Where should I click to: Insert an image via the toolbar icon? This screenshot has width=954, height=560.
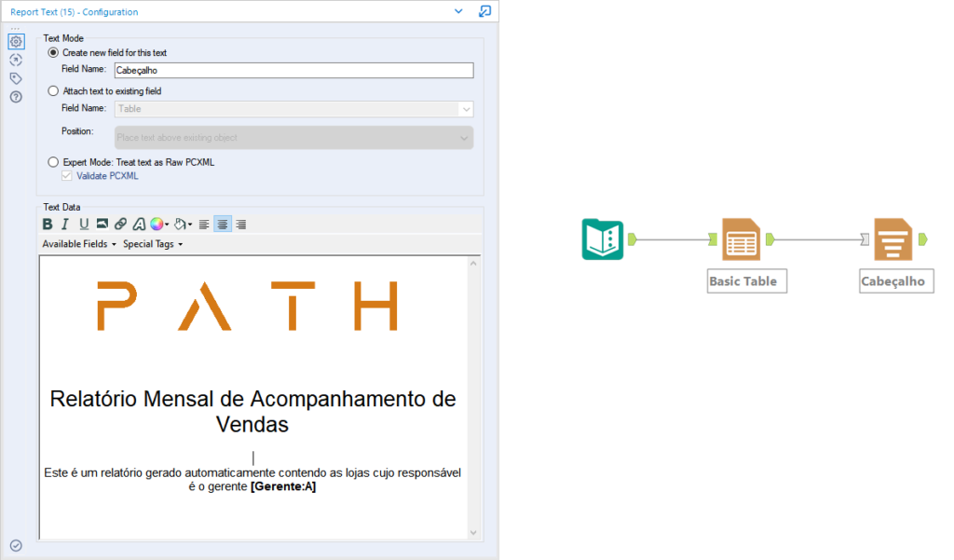click(102, 224)
